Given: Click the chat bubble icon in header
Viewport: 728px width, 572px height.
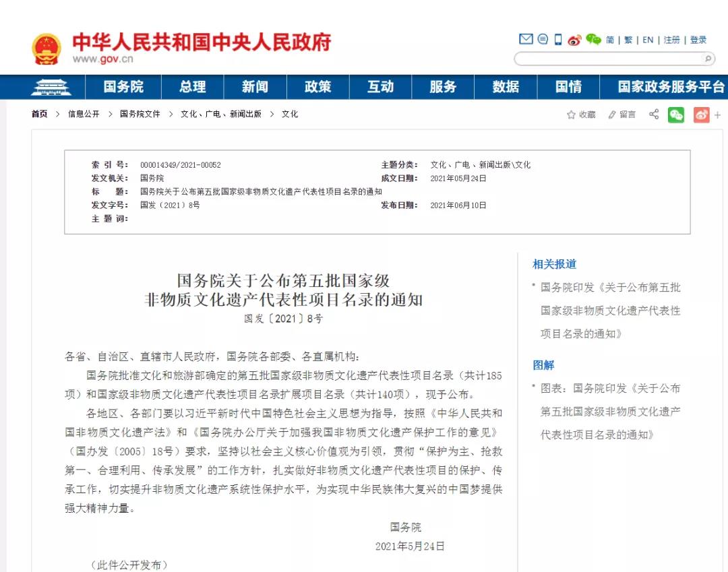Looking at the screenshot, I should (543, 40).
